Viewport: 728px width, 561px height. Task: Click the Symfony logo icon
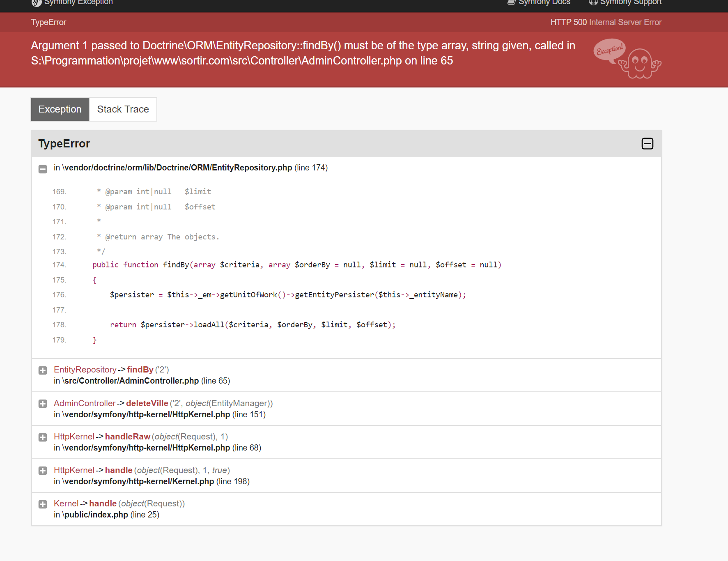tap(36, 2)
